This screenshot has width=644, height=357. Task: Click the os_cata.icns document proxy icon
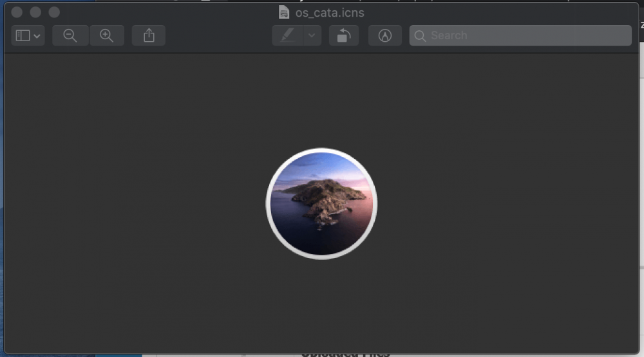(x=284, y=12)
